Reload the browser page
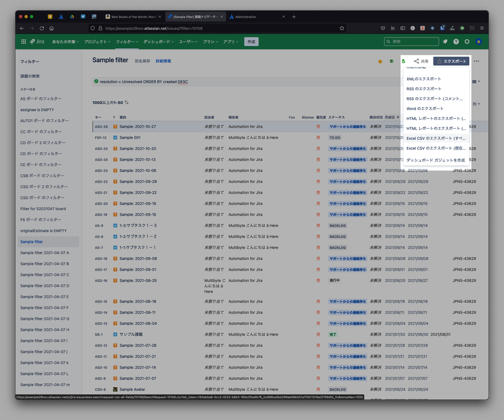 [x=42, y=28]
